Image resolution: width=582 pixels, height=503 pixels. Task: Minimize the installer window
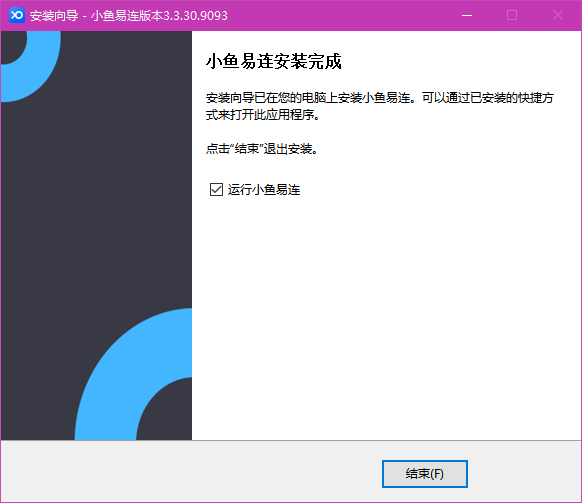pos(467,16)
